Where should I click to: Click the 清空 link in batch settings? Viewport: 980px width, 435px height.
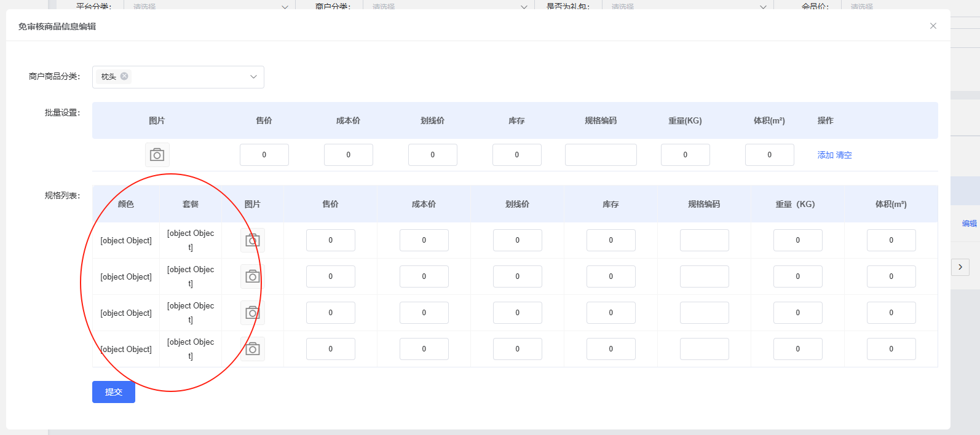tap(844, 155)
